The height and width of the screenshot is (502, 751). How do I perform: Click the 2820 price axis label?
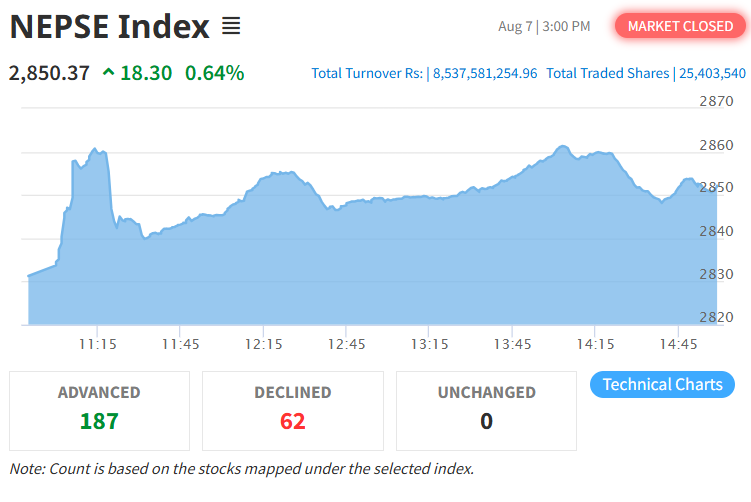716,317
